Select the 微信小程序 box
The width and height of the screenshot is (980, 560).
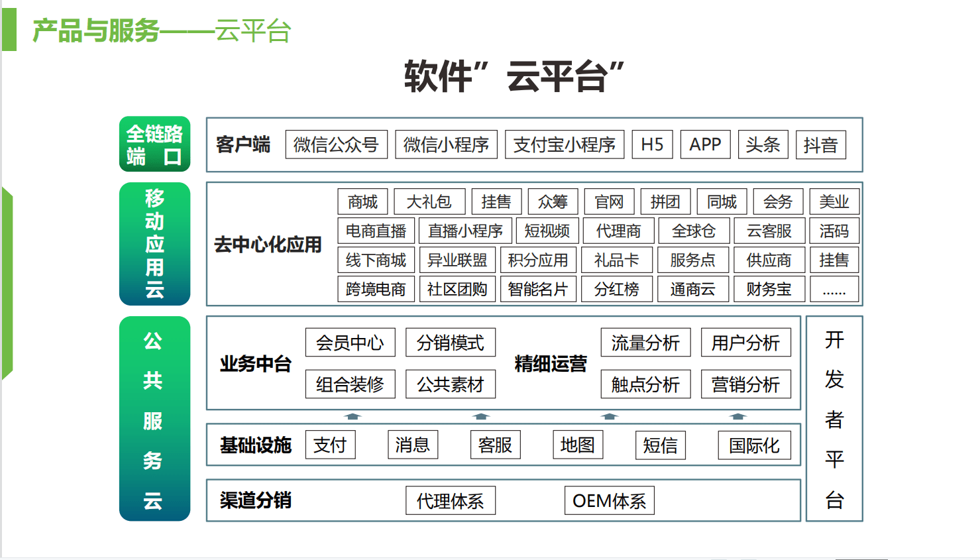pyautogui.click(x=447, y=144)
